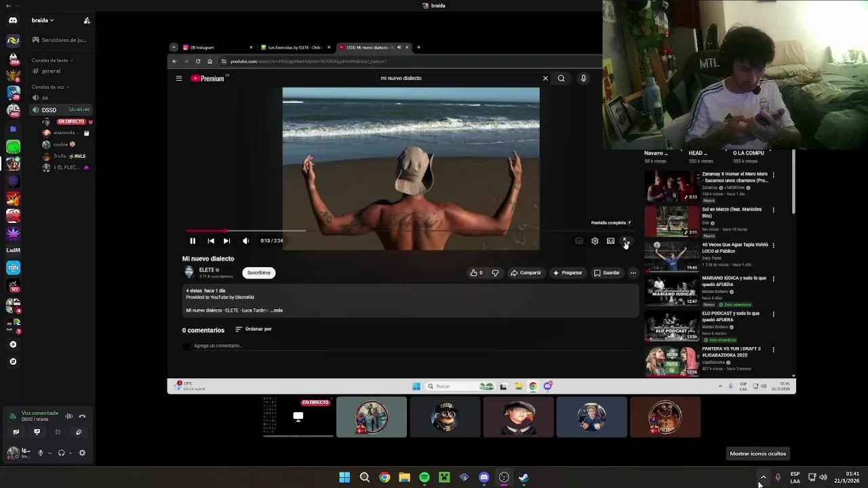Image resolution: width=868 pixels, height=488 pixels.
Task: Mute Discord microphone
Action: click(40, 453)
